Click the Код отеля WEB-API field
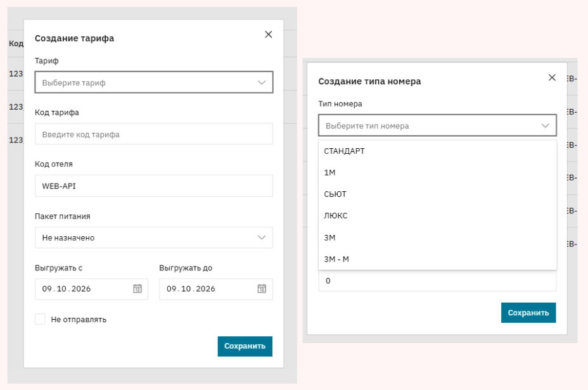This screenshot has height=390, width=588. (x=154, y=186)
